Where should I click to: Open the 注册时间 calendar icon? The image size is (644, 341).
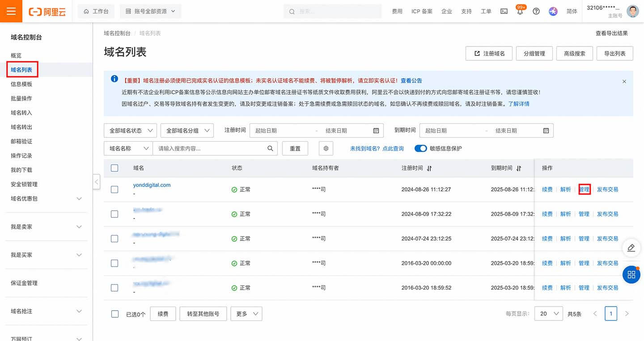point(376,131)
